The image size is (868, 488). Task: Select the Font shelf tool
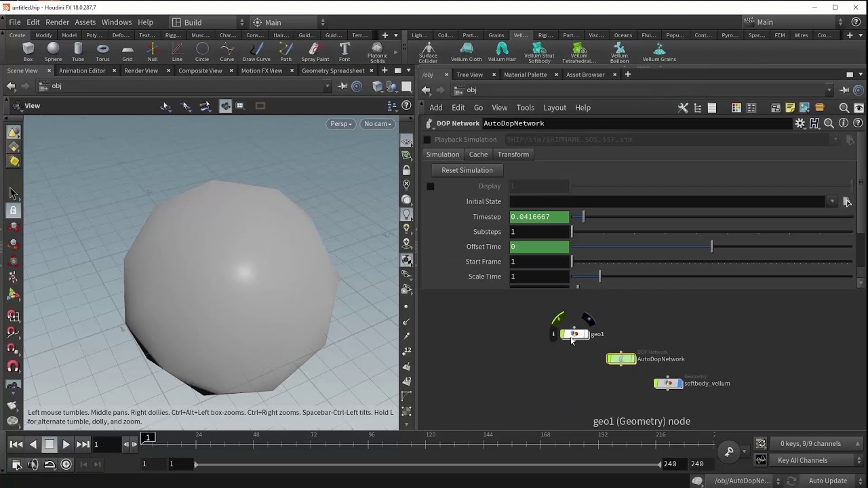tap(344, 51)
